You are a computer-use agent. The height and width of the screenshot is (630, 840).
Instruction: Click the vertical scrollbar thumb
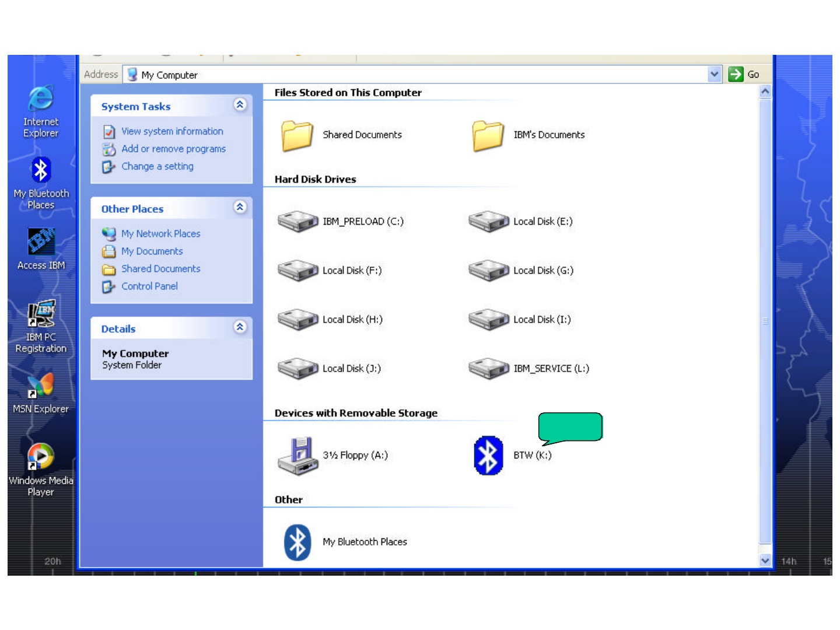[x=765, y=321]
